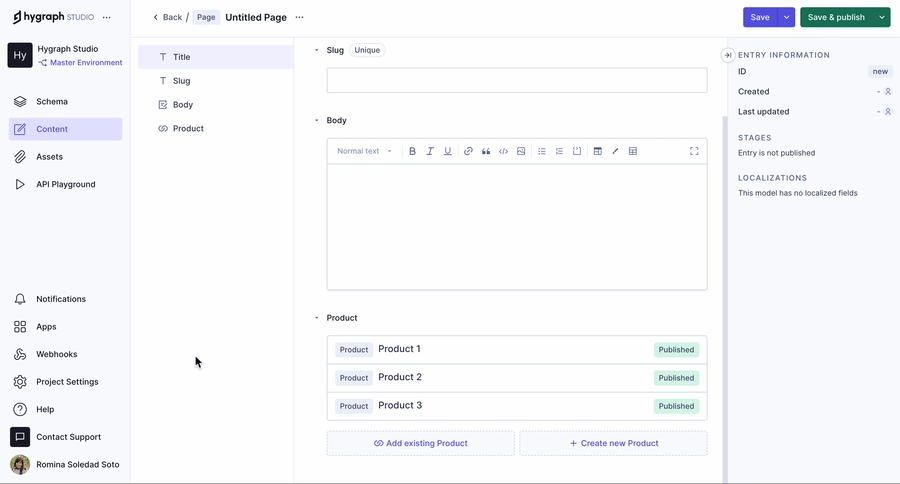Open the Save & publish dropdown arrow
The height and width of the screenshot is (484, 900).
[x=881, y=17]
